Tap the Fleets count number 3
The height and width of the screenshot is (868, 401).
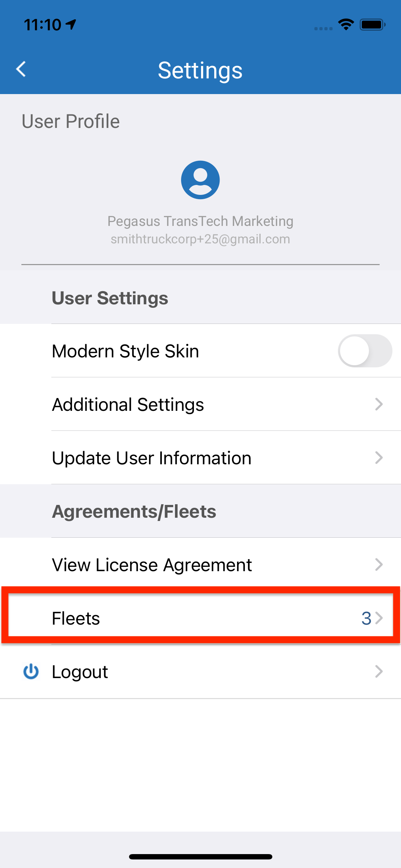point(366,618)
